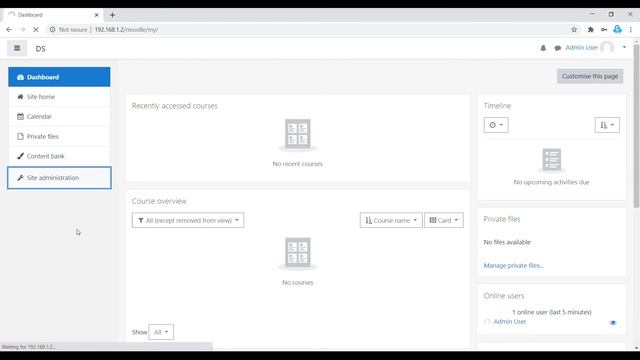Viewport: 640px width, 360px height.
Task: Close the Dashboard browser tab
Action: pos(96,15)
